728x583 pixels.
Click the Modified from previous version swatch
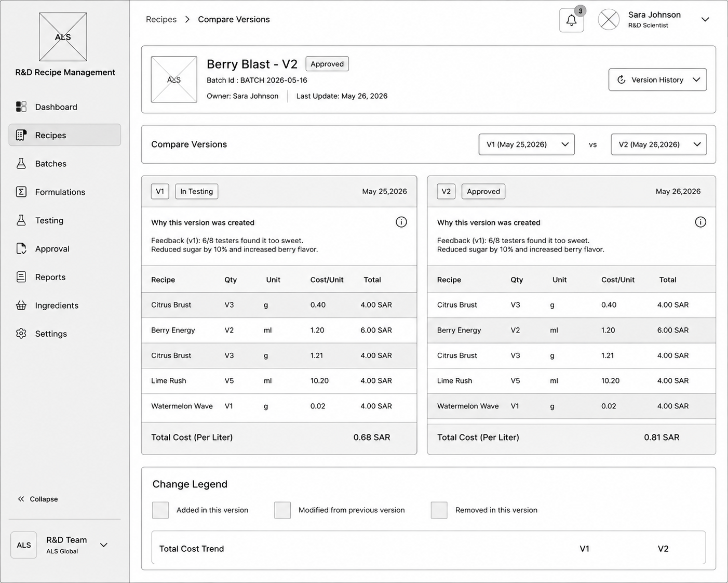coord(282,510)
